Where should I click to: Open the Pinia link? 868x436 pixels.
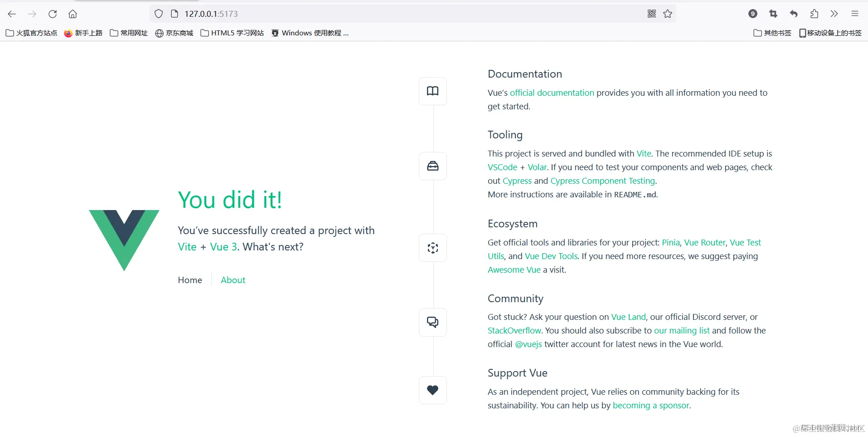pos(671,243)
